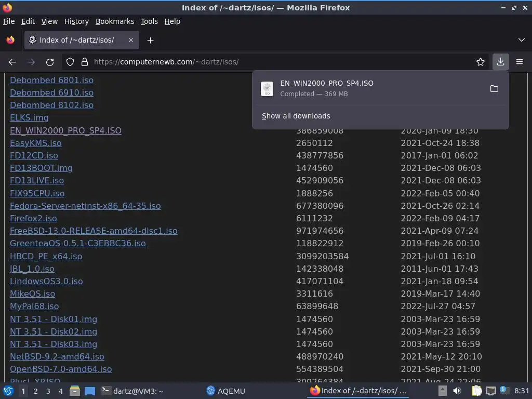This screenshot has width=532, height=399.
Task: Open the Tools menu
Action: tap(149, 21)
